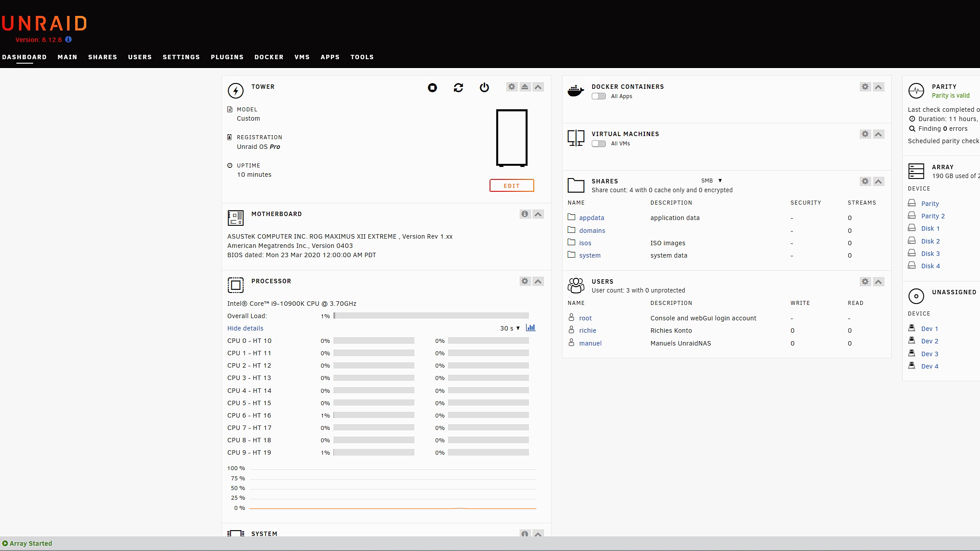
Task: Go to the Settings menu tab
Action: 181,57
